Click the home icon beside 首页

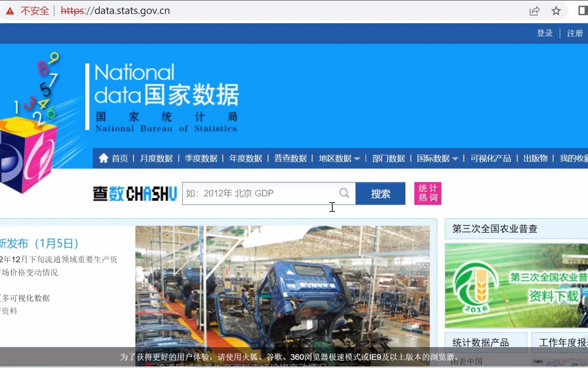103,158
